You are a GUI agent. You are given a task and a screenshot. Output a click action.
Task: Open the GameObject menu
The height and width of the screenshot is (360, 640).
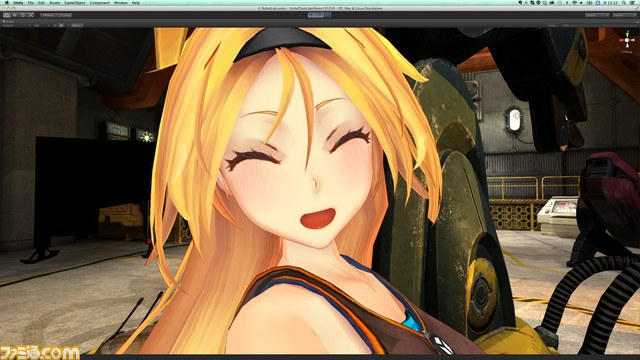(75, 3)
